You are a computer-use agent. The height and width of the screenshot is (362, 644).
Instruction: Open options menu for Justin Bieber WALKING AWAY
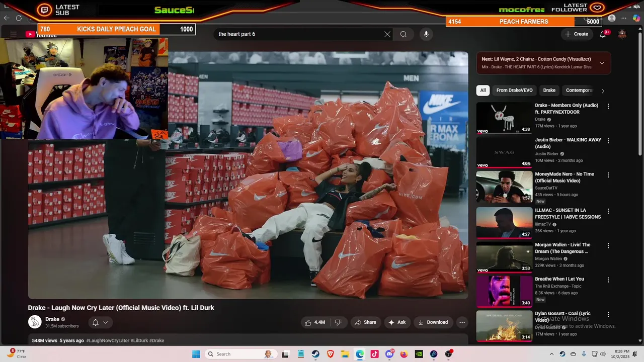click(608, 141)
